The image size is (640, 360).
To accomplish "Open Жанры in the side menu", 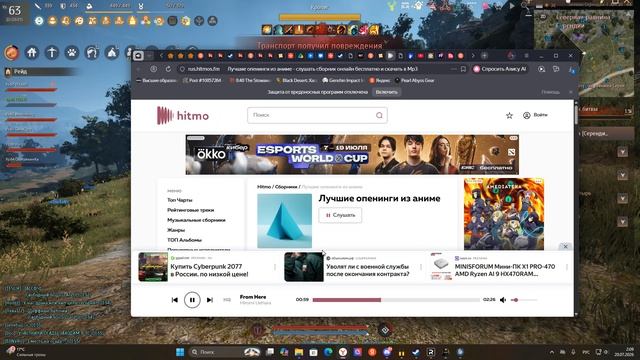I will [176, 230].
